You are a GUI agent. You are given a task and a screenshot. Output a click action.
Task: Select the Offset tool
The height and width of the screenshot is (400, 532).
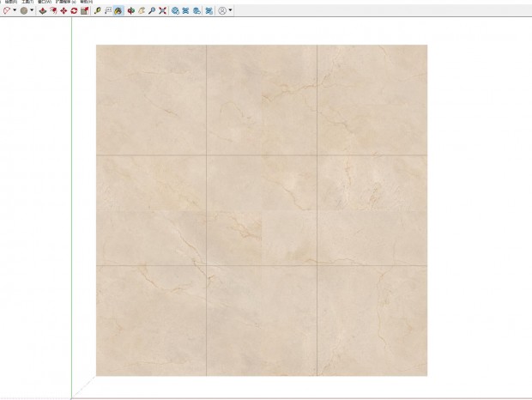tap(53, 11)
